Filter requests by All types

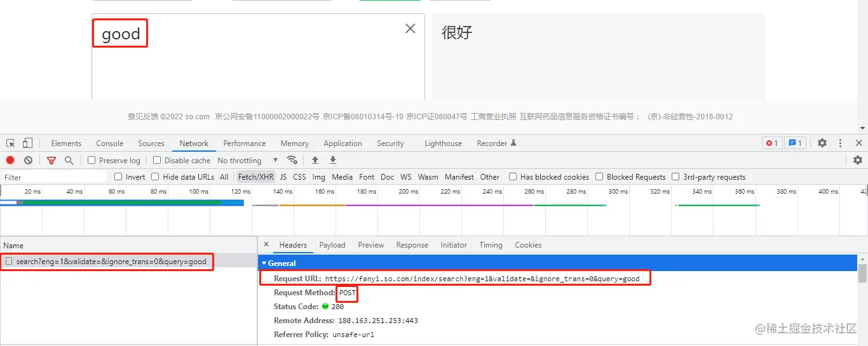[224, 177]
